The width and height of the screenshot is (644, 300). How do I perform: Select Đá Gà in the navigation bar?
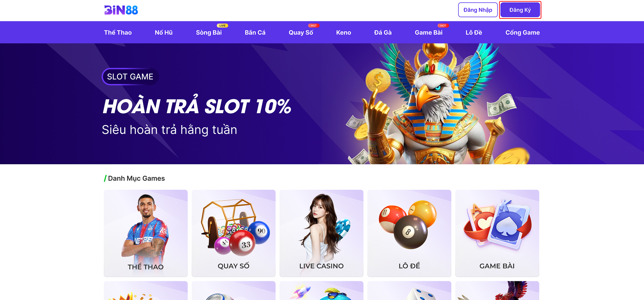tap(383, 33)
